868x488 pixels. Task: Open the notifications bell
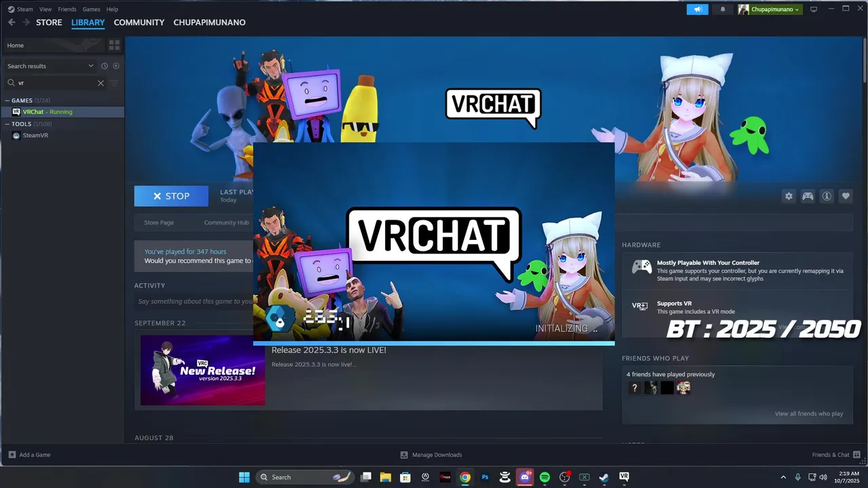pyautogui.click(x=722, y=9)
